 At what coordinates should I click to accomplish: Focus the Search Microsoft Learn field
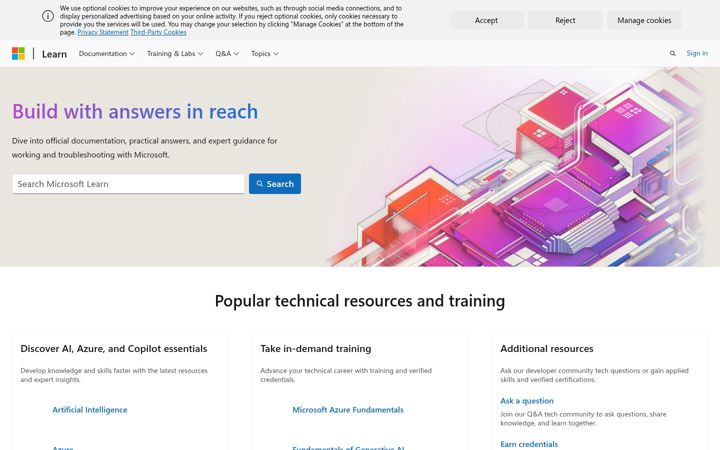tap(128, 184)
